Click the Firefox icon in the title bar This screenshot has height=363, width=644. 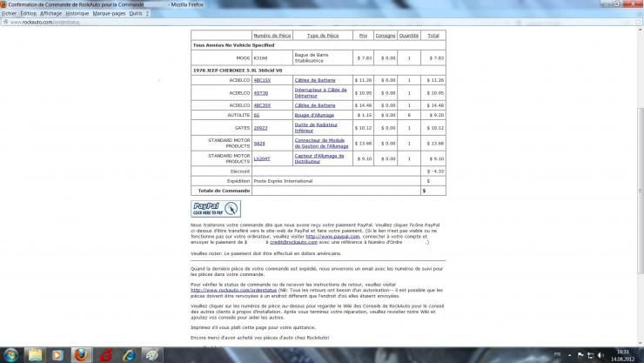(3, 4)
